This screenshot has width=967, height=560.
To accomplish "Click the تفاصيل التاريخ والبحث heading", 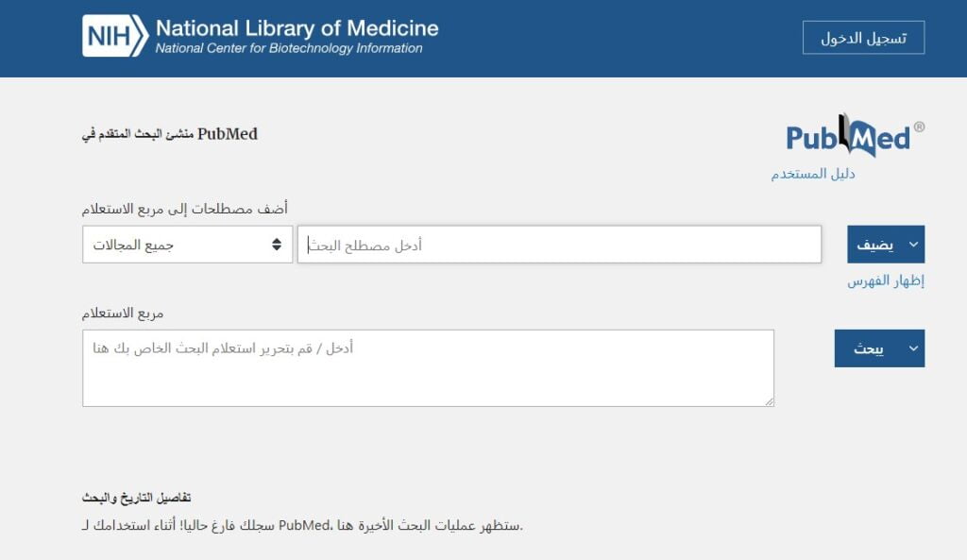I will (137, 498).
